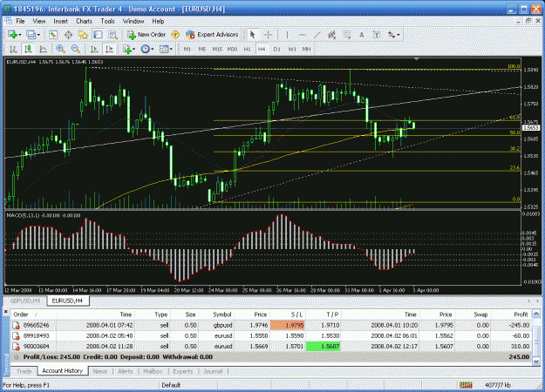Toggle the Terminal panel toolbar icon
This screenshot has height=392, width=545.
click(98, 35)
